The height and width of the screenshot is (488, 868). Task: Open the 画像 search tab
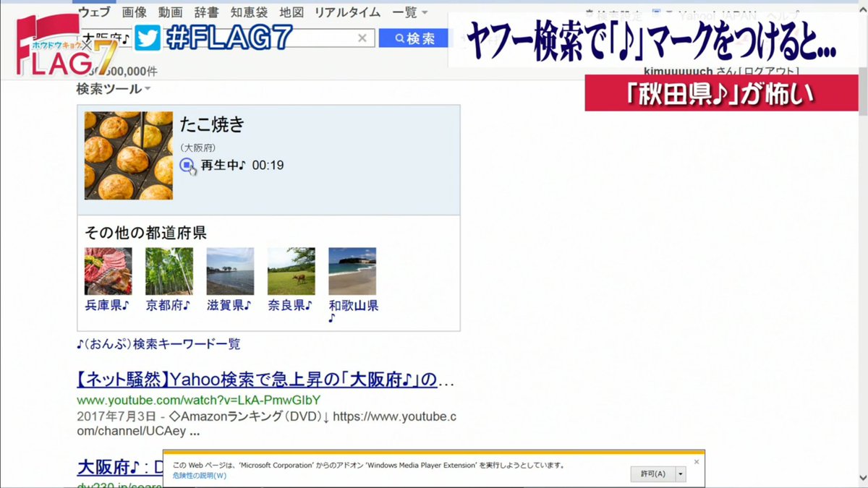135,12
